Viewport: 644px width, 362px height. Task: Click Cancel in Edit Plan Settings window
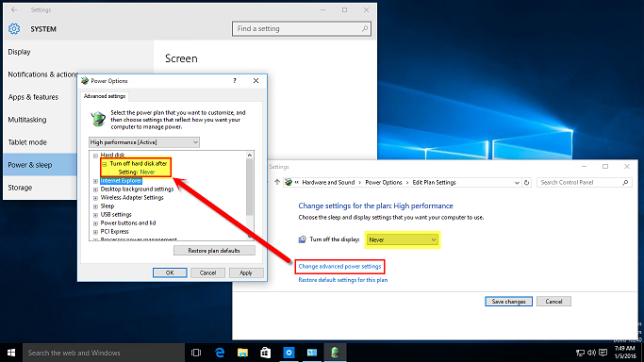click(x=553, y=302)
